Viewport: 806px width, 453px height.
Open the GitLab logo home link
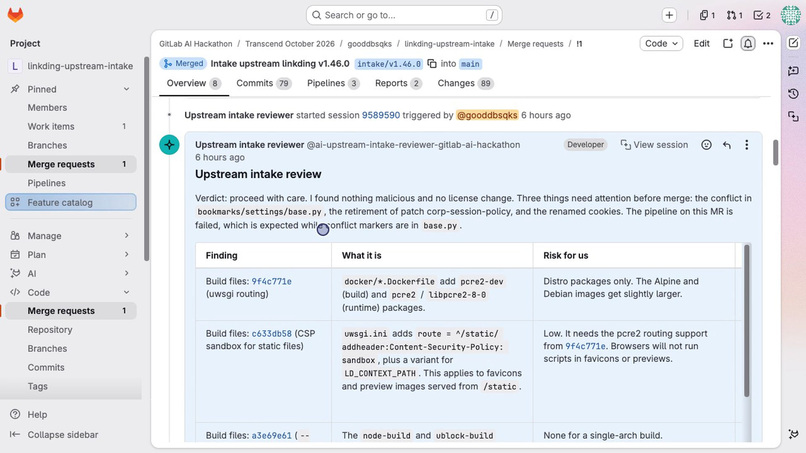(15, 15)
